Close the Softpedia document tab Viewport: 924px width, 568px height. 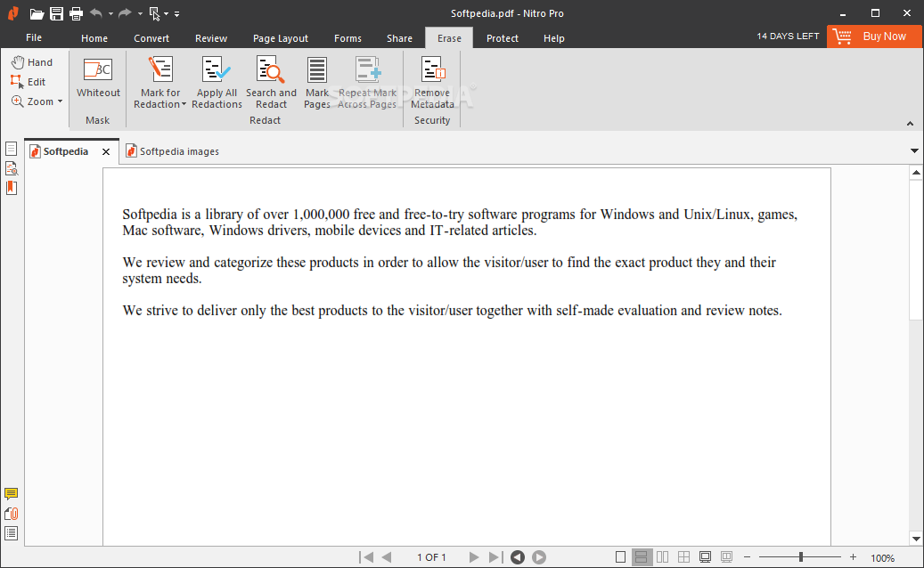click(106, 152)
